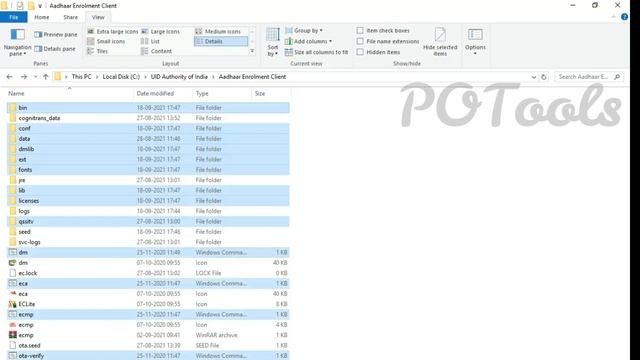
Task: Select the ec.lock file
Action: [148, 273]
